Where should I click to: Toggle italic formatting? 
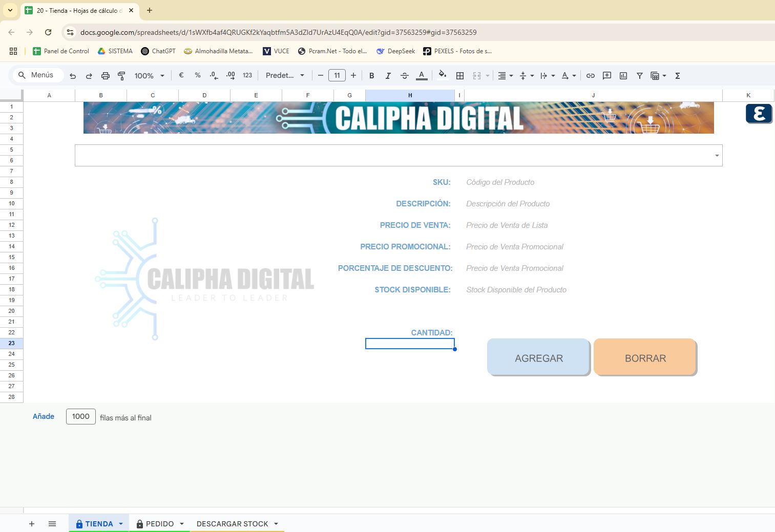pyautogui.click(x=388, y=76)
